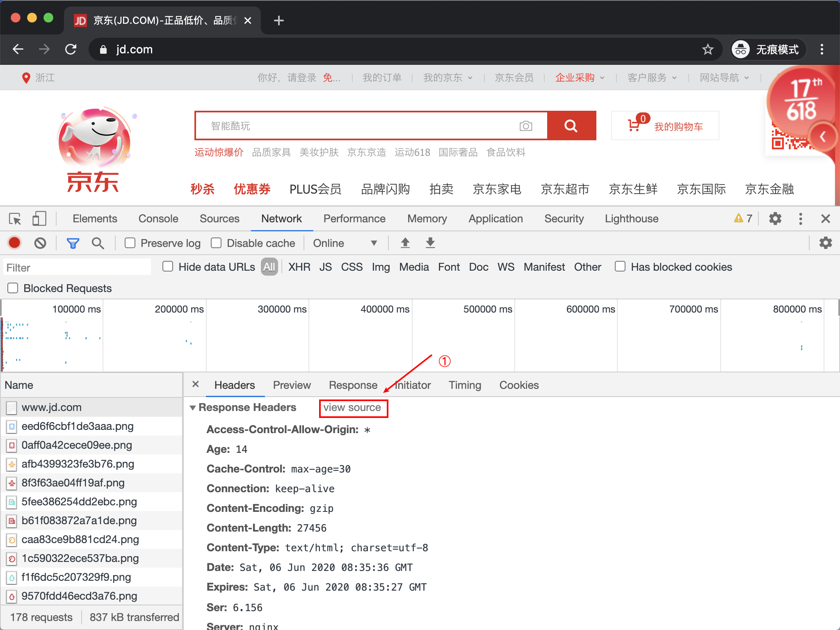
Task: Click the stop/block requests icon
Action: 41,244
